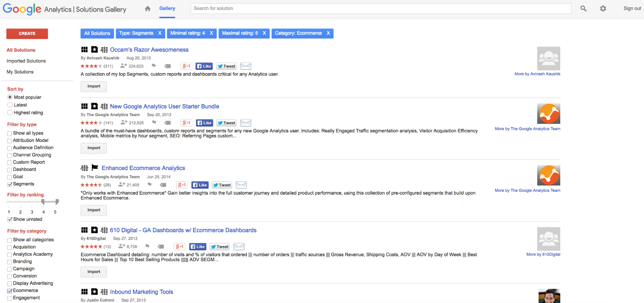
Task: Flag the User Starter Bundle solution
Action: click(x=154, y=122)
